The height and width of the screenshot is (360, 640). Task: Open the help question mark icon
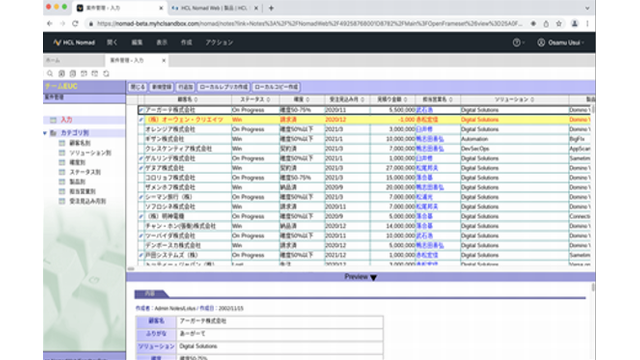(516, 42)
